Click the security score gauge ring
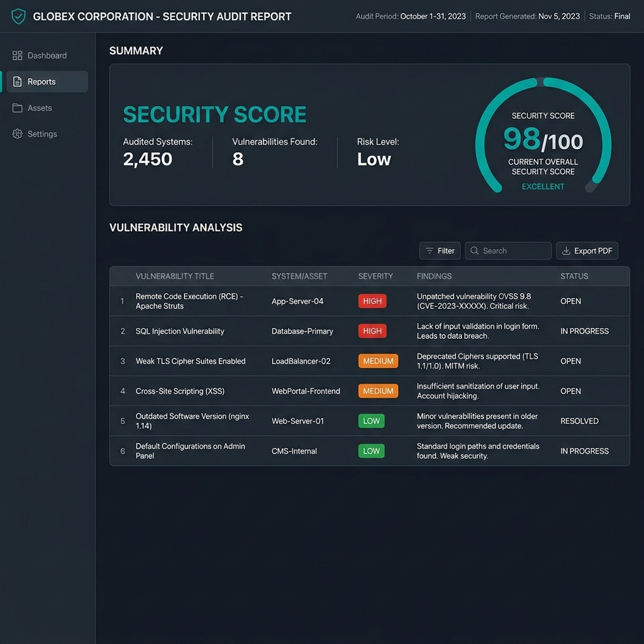 coord(543,136)
